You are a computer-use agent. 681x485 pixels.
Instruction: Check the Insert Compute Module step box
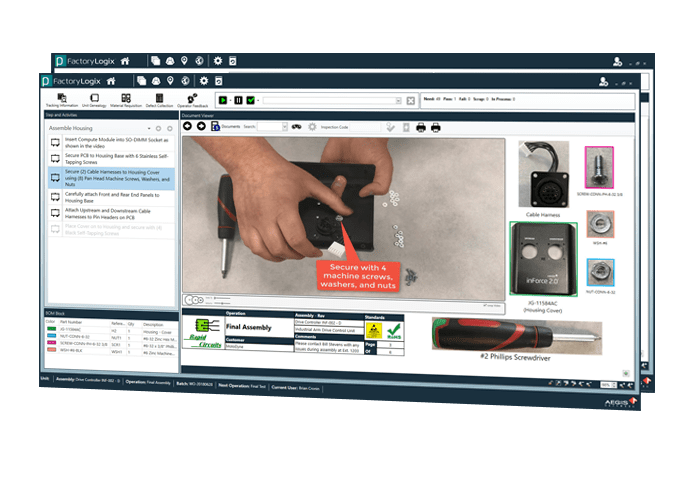pyautogui.click(x=55, y=142)
